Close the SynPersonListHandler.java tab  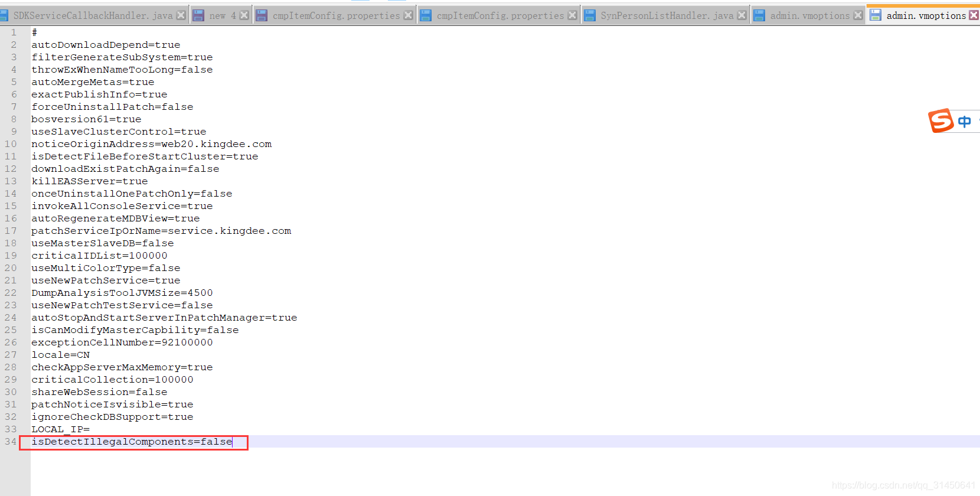pyautogui.click(x=742, y=15)
